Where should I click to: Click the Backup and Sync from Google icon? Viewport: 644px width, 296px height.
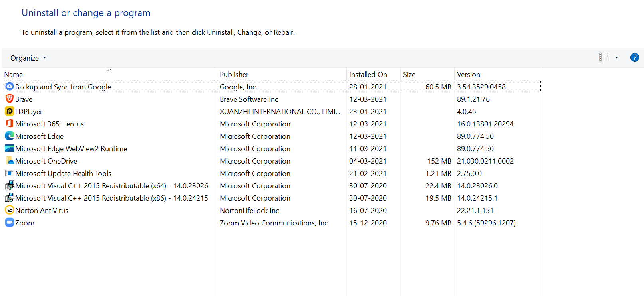pos(10,87)
